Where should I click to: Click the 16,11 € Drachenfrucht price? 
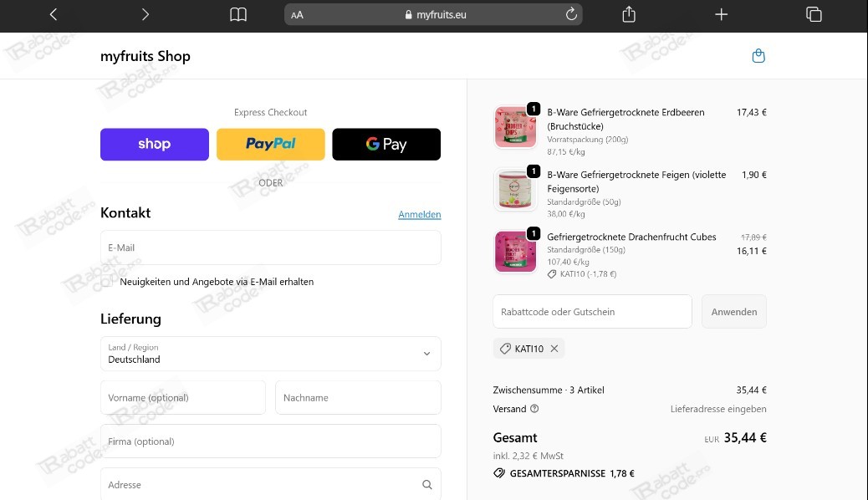point(751,251)
